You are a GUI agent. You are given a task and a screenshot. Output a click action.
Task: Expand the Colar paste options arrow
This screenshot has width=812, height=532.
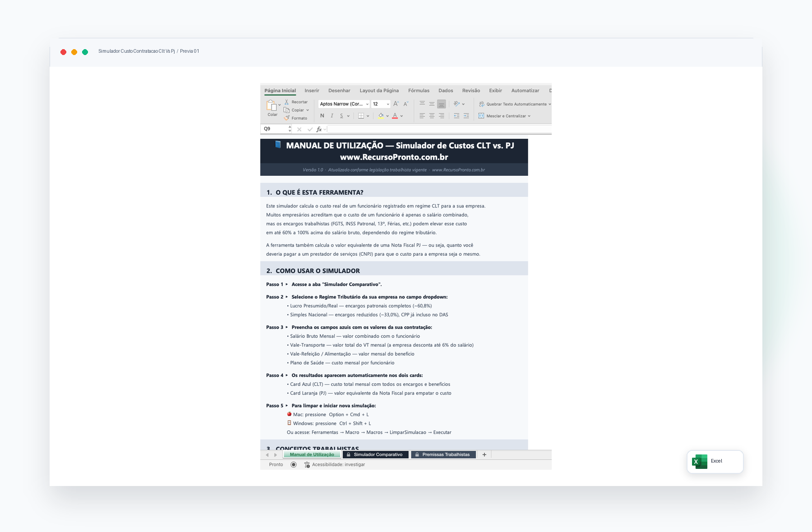(x=280, y=105)
